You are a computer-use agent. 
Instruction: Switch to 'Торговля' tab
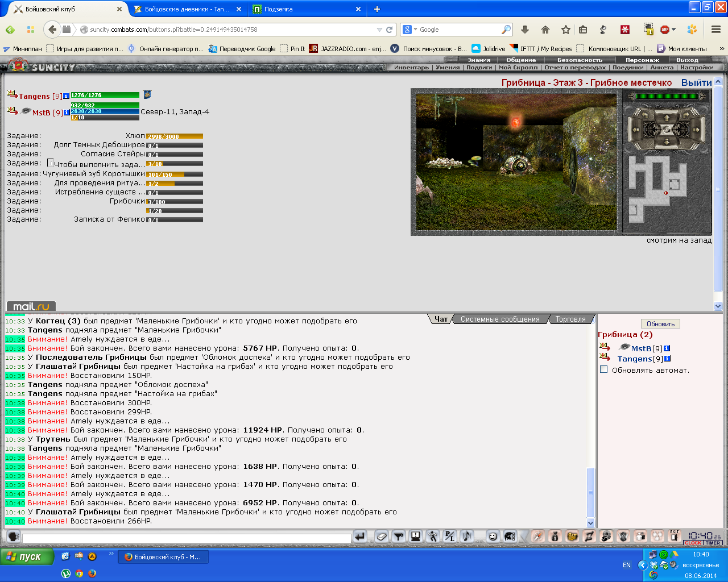click(570, 319)
